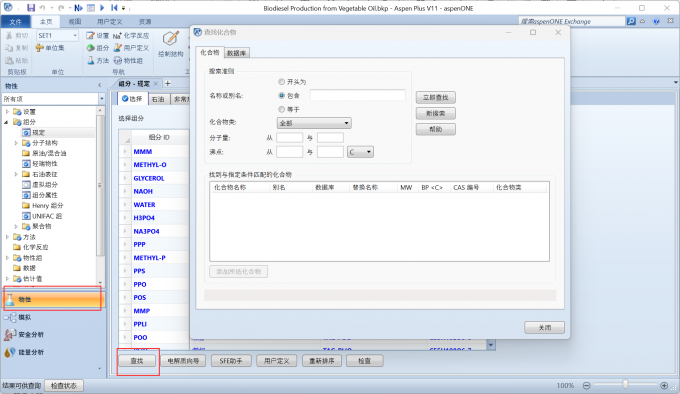Viewport: 680px width, 394px height.
Task: Click the Next (N arrow) icon
Action: [78, 8]
